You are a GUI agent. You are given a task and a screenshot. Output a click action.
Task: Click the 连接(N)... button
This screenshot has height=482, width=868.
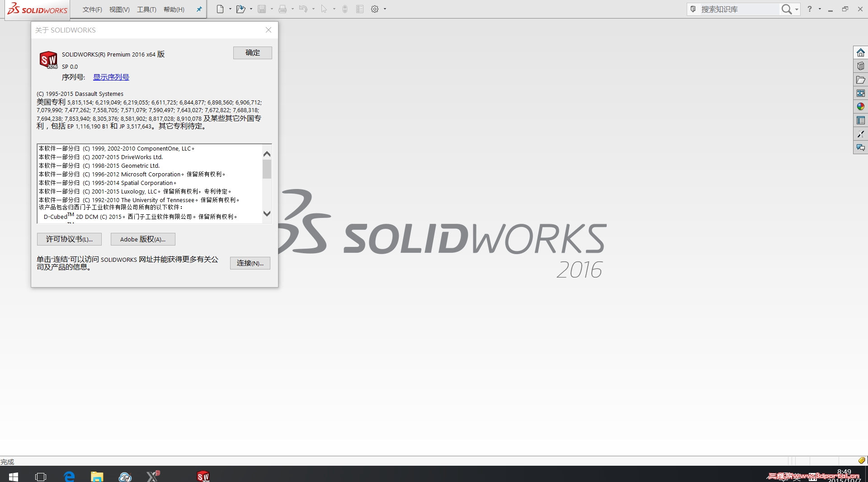tap(250, 263)
